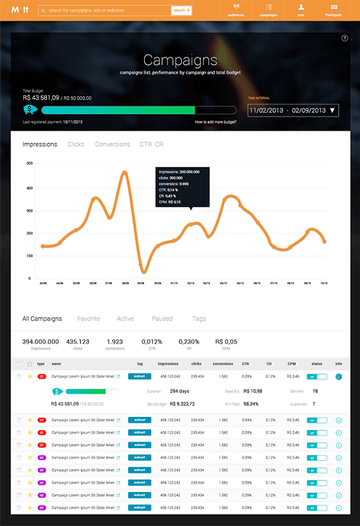This screenshot has height=526, width=360.
Task: Click the user profile icon
Action: click(x=301, y=7)
